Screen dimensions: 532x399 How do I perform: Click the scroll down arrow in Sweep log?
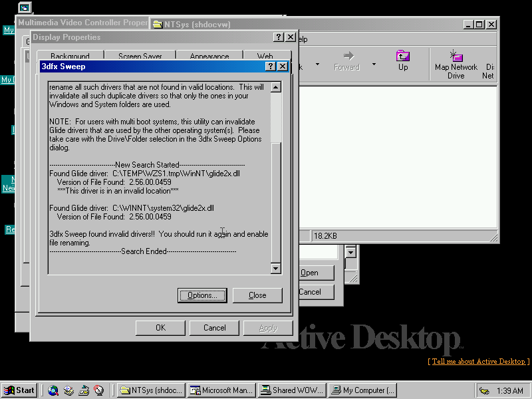pos(276,268)
